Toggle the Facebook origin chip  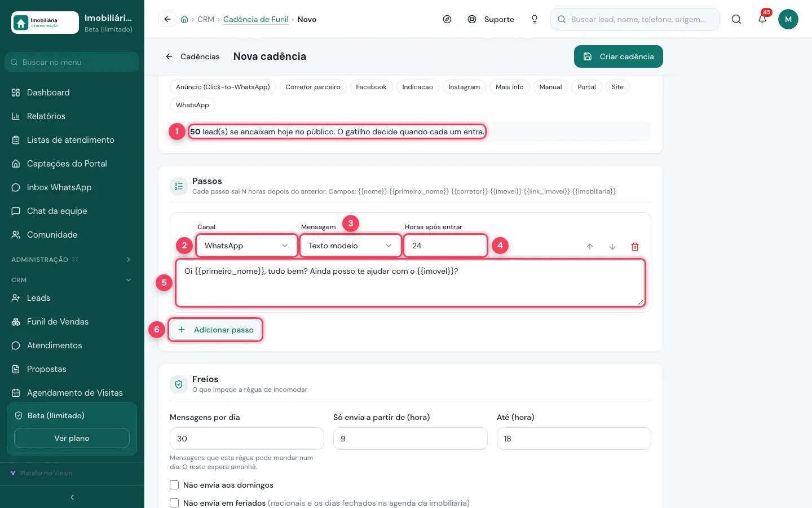pos(371,87)
